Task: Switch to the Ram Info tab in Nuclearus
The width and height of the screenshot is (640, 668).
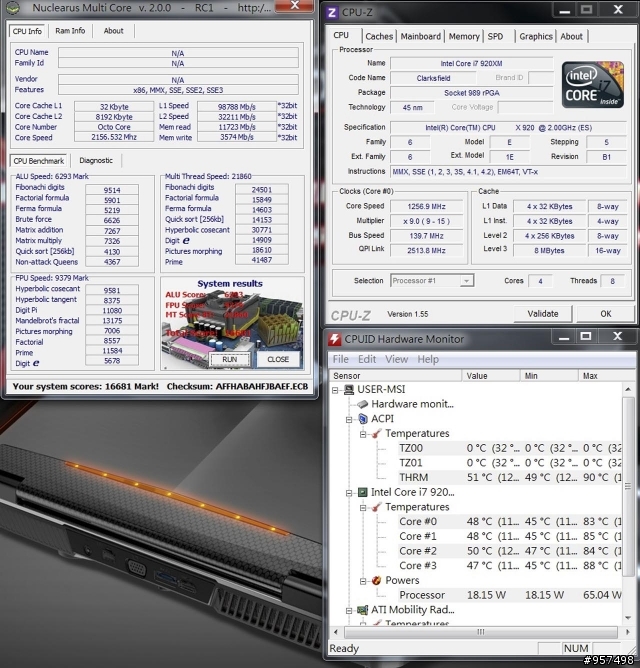Action: point(70,31)
